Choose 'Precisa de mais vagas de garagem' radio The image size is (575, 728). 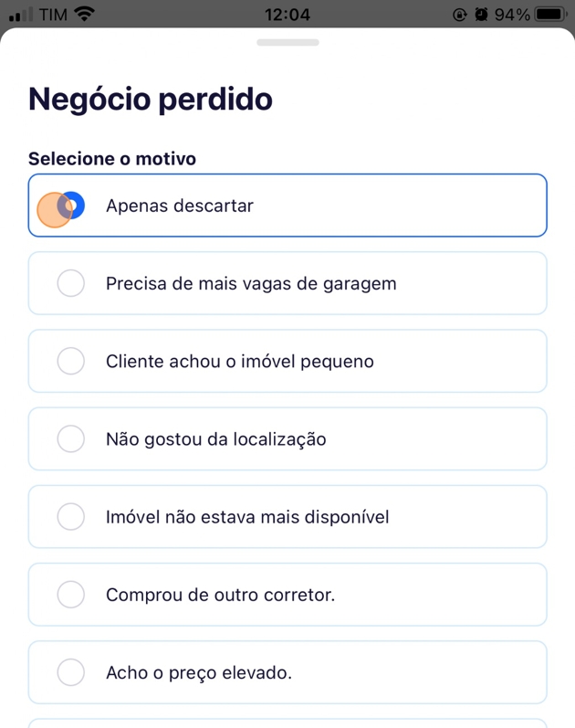point(70,283)
